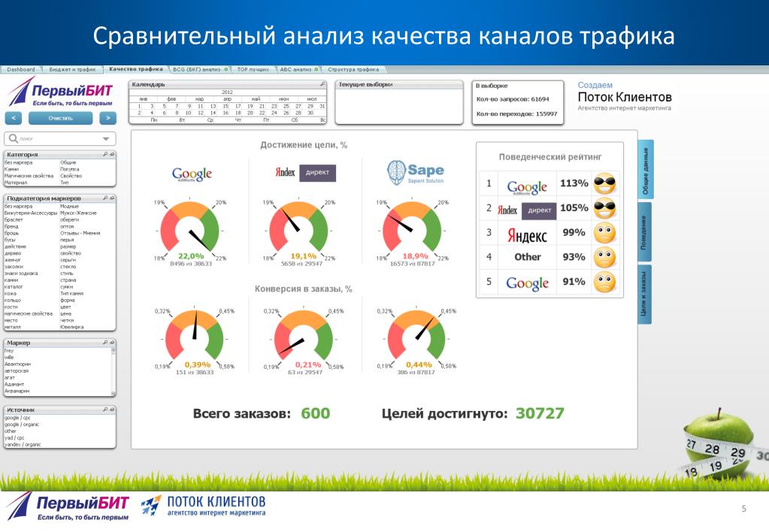This screenshot has height=532, width=769.
Task: Click the Google goal gauge showing 22,0%
Action: tap(190, 229)
